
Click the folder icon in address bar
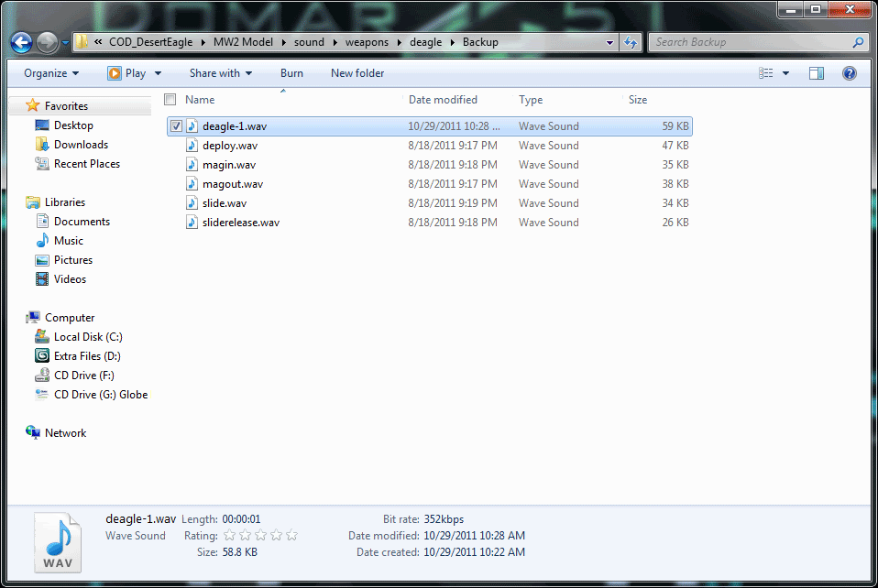coord(82,42)
